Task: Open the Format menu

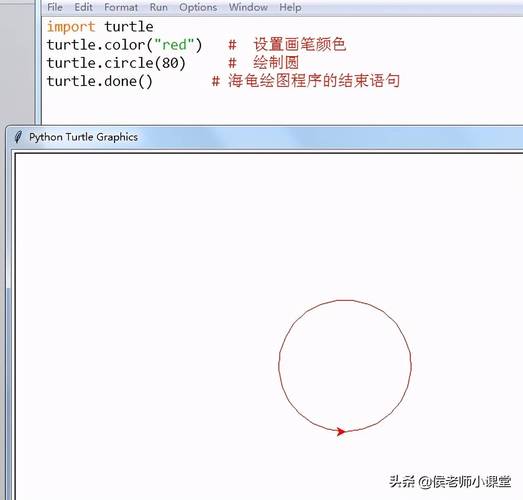Action: click(x=121, y=7)
